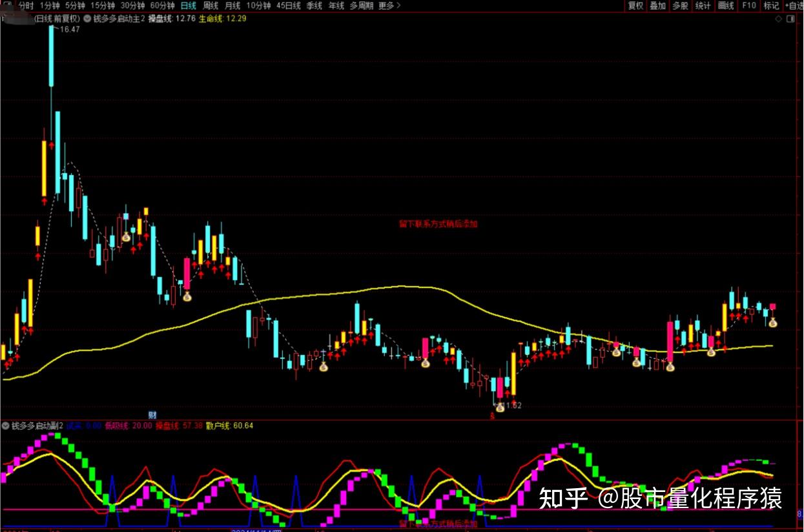This screenshot has height=532, width=804.
Task: Click the 试买: 0.00 value
Action: pos(84,425)
